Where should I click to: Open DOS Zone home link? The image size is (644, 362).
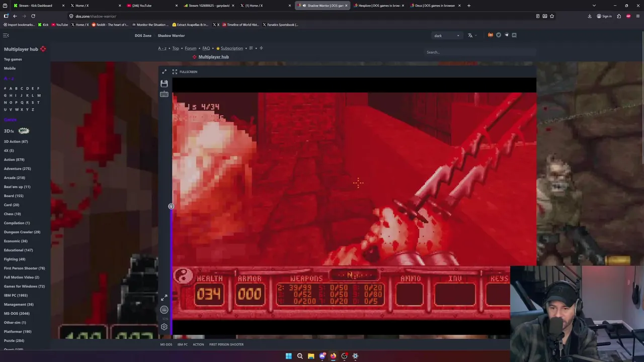click(x=143, y=36)
